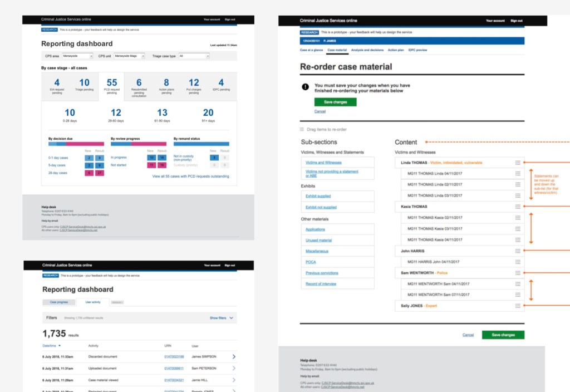Click drag handle for Linda THOMAS row
The height and width of the screenshot is (392, 570).
pos(517,163)
